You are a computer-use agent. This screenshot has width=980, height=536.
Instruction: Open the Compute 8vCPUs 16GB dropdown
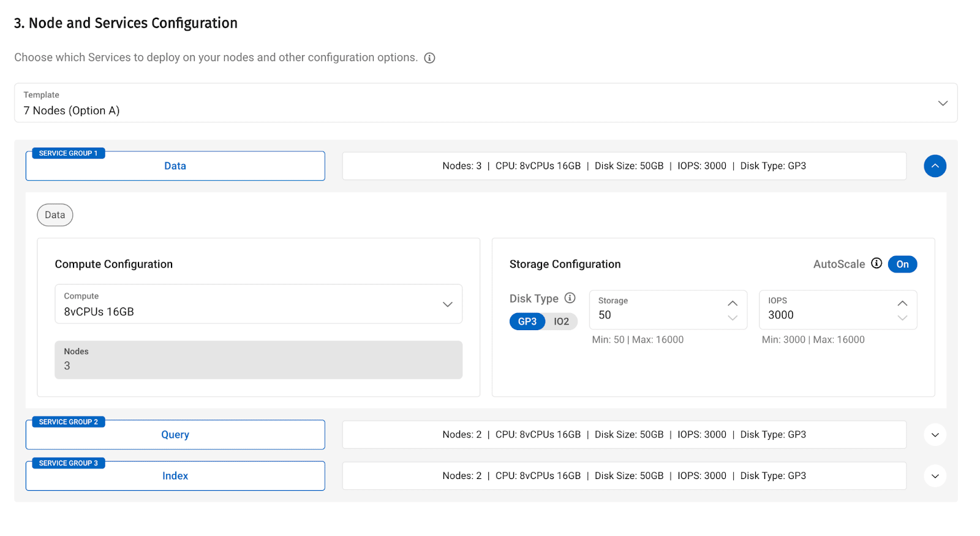(x=258, y=304)
